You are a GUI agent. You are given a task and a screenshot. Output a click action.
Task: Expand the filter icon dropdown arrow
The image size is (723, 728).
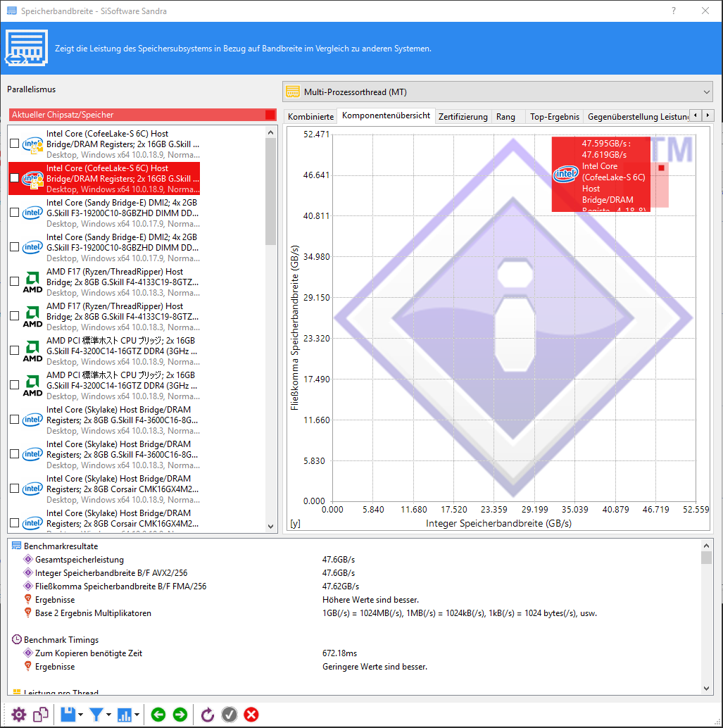tap(108, 715)
